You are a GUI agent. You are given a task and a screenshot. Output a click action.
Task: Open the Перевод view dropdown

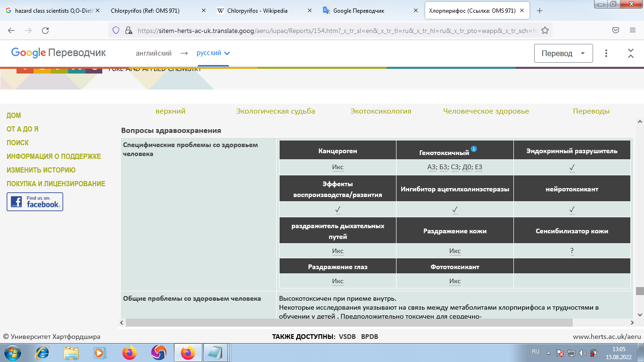(x=563, y=53)
